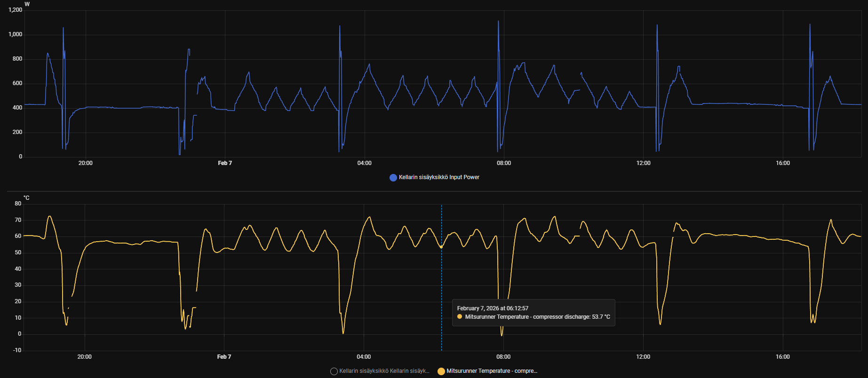Image resolution: width=868 pixels, height=378 pixels.
Task: Click the 16:00 tick on the temperature chart
Action: 783,357
